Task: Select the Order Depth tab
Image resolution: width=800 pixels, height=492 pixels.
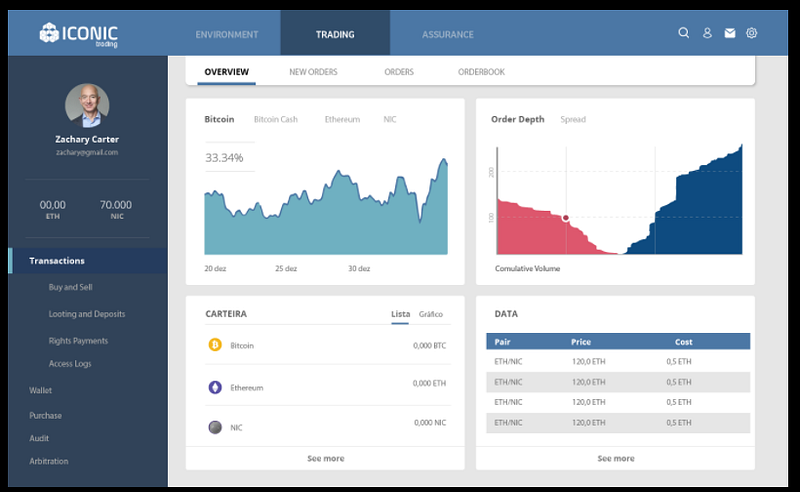Action: pos(517,119)
